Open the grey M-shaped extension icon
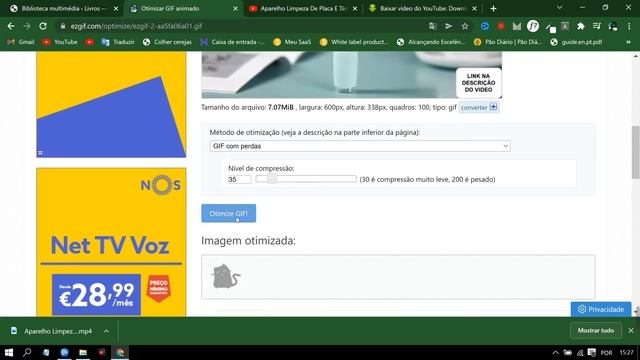This screenshot has width=640, height=360. pyautogui.click(x=517, y=26)
